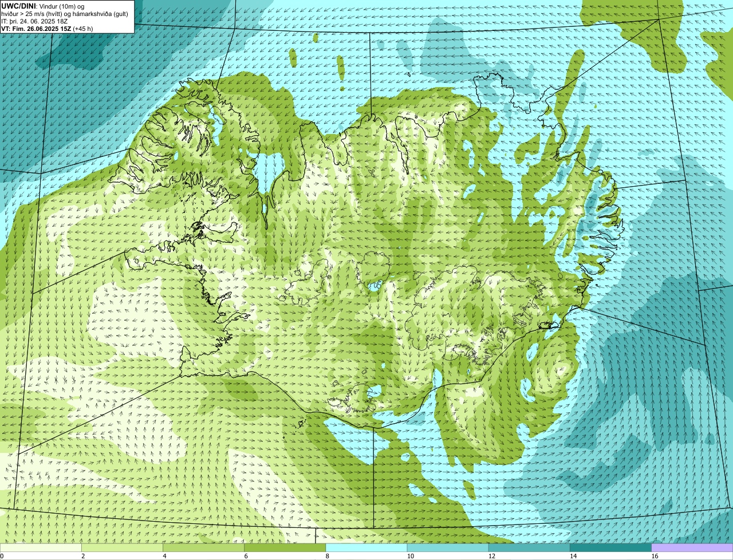Image resolution: width=733 pixels, height=560 pixels.
Task: Click the 10–12 m/s turquoise swatch
Action: tap(447, 547)
